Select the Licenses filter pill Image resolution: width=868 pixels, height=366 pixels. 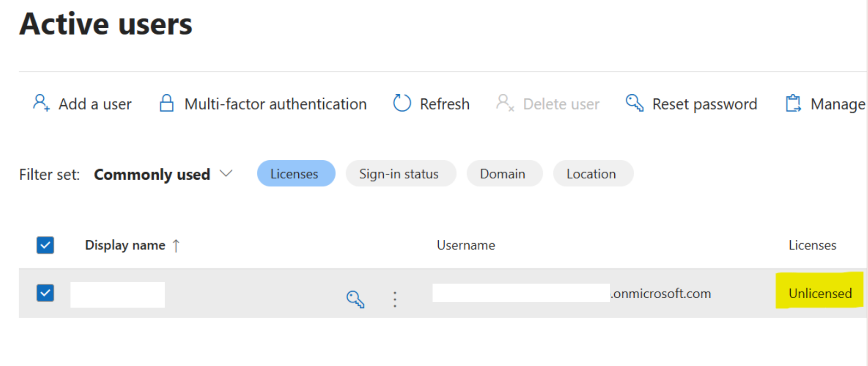(296, 173)
